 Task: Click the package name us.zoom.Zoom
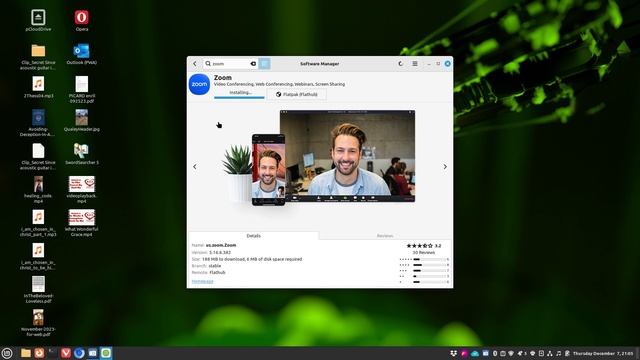(221, 245)
